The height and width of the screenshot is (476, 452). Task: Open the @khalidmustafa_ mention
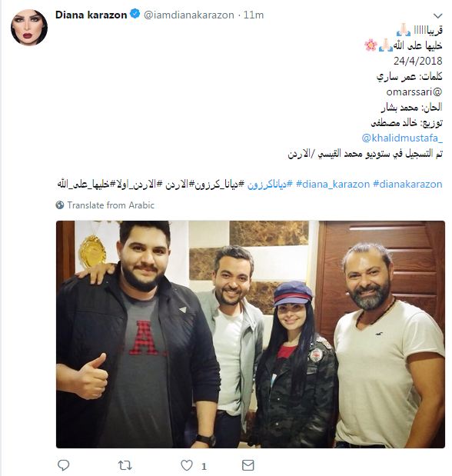click(x=402, y=138)
